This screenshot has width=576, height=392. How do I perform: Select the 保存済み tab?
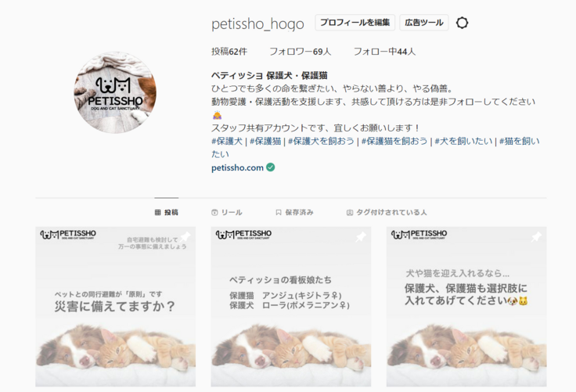coord(294,212)
